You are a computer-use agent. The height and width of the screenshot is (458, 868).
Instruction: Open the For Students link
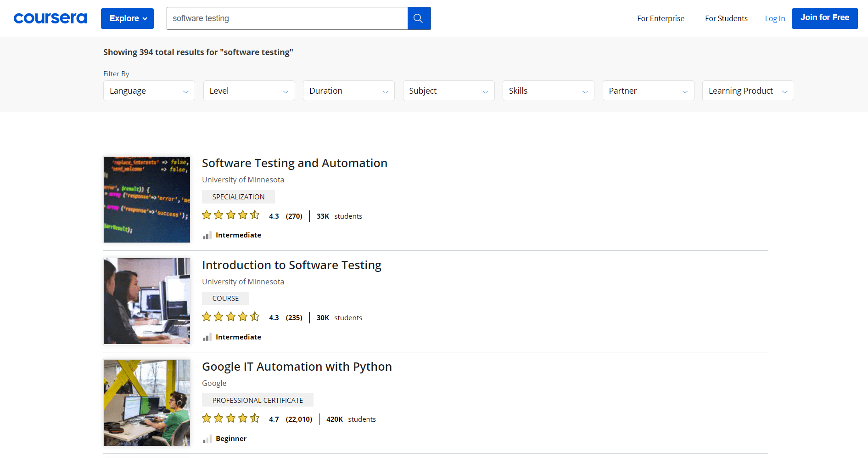tap(726, 18)
